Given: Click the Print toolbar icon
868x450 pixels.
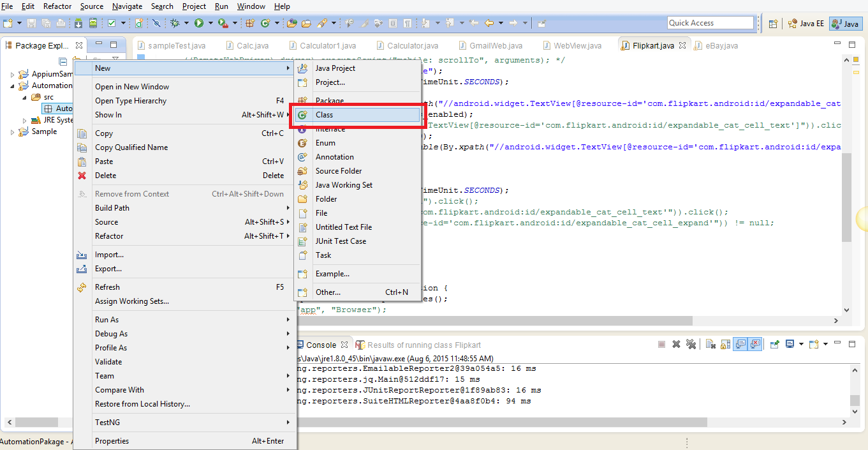Looking at the screenshot, I should pyautogui.click(x=61, y=23).
